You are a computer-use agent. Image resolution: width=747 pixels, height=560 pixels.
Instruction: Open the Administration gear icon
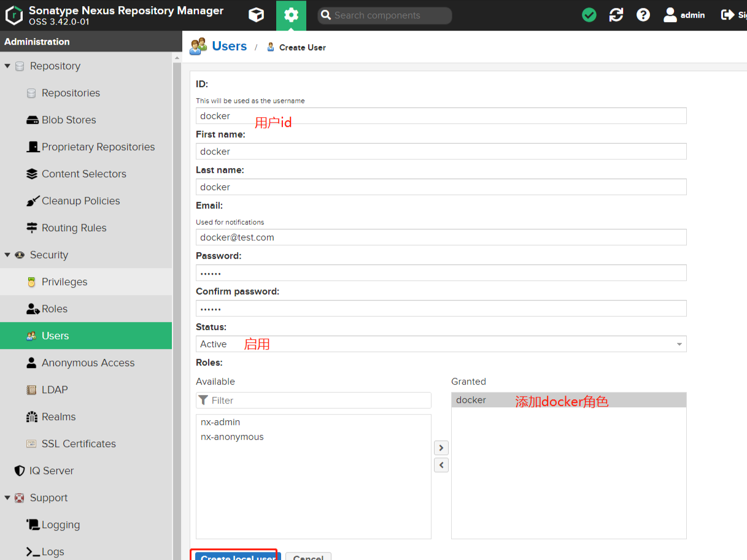(x=291, y=15)
